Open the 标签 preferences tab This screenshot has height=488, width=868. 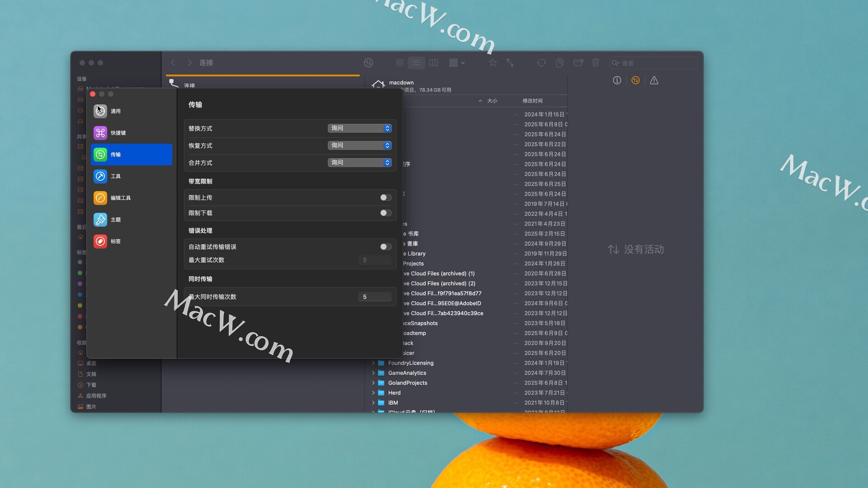pyautogui.click(x=132, y=241)
